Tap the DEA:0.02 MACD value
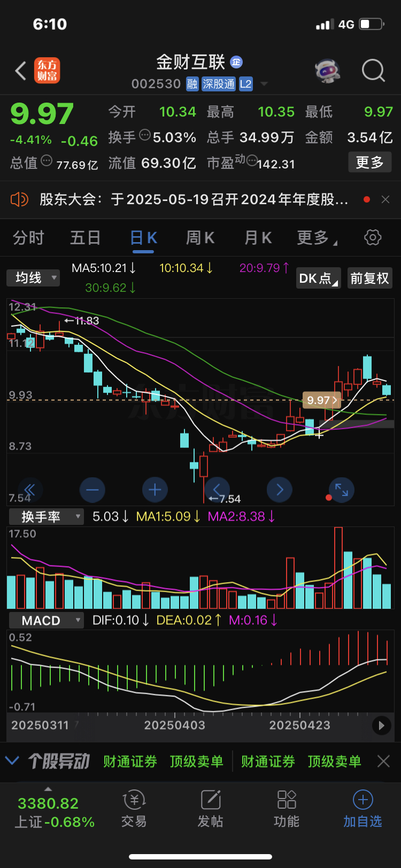The height and width of the screenshot is (868, 401). coord(189,620)
